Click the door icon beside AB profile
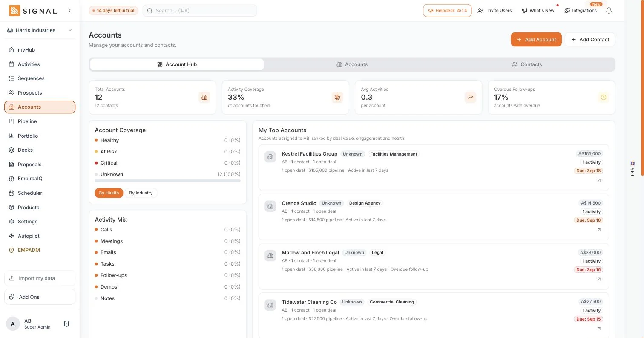Screen dimensions: 644x338 (66, 324)
